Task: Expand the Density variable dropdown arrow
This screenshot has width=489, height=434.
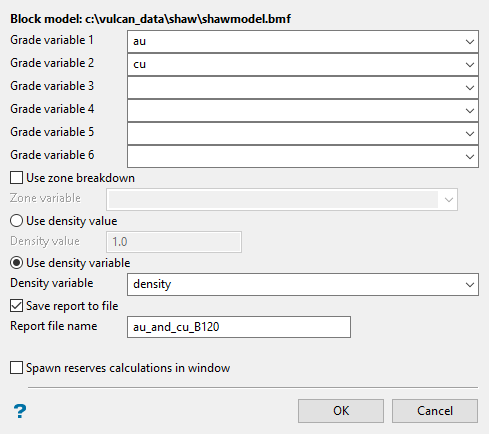Action: pyautogui.click(x=470, y=285)
